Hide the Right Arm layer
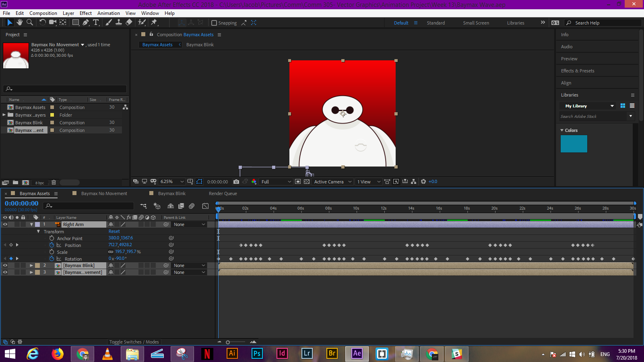 pos(5,224)
